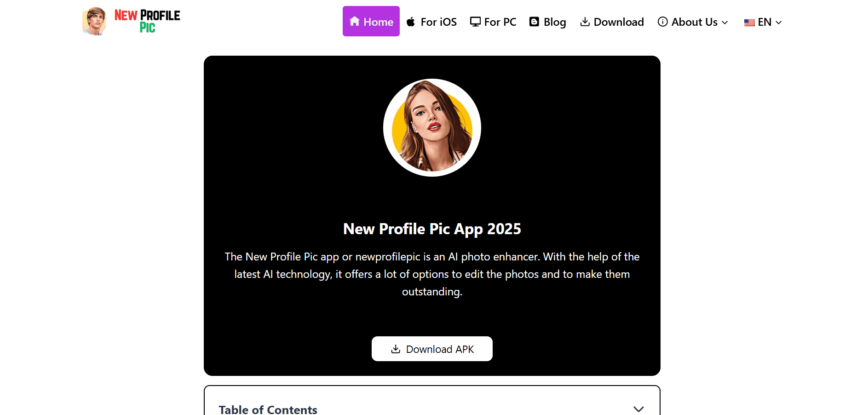This screenshot has height=415, width=868.
Task: Click the info circle icon beside About Us
Action: point(662,22)
